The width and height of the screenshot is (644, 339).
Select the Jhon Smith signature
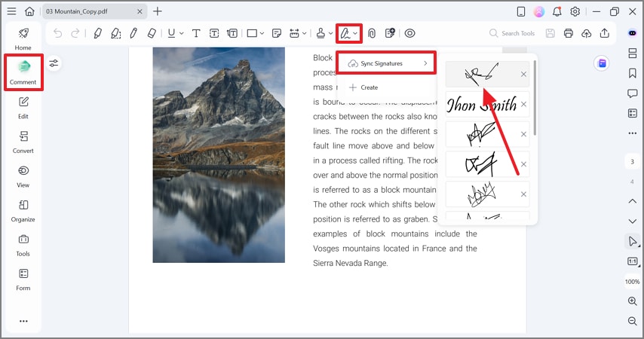click(x=482, y=105)
